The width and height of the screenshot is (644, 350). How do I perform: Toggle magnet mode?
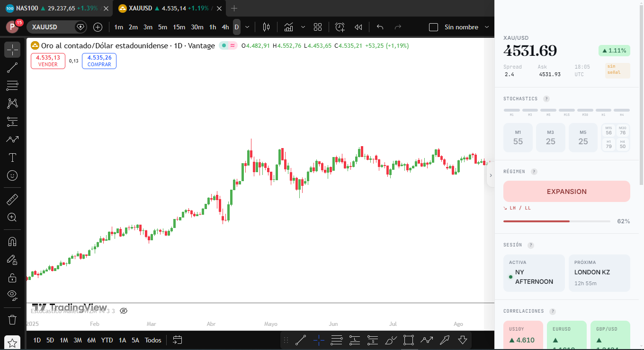(12, 242)
